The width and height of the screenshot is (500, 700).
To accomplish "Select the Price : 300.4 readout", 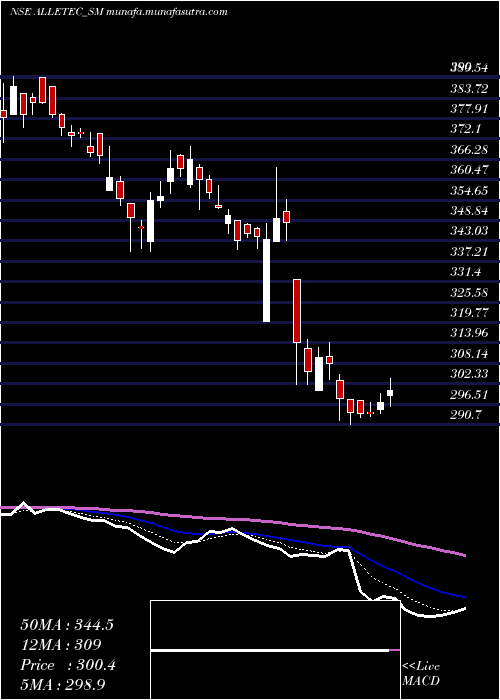I will pyautogui.click(x=68, y=665).
